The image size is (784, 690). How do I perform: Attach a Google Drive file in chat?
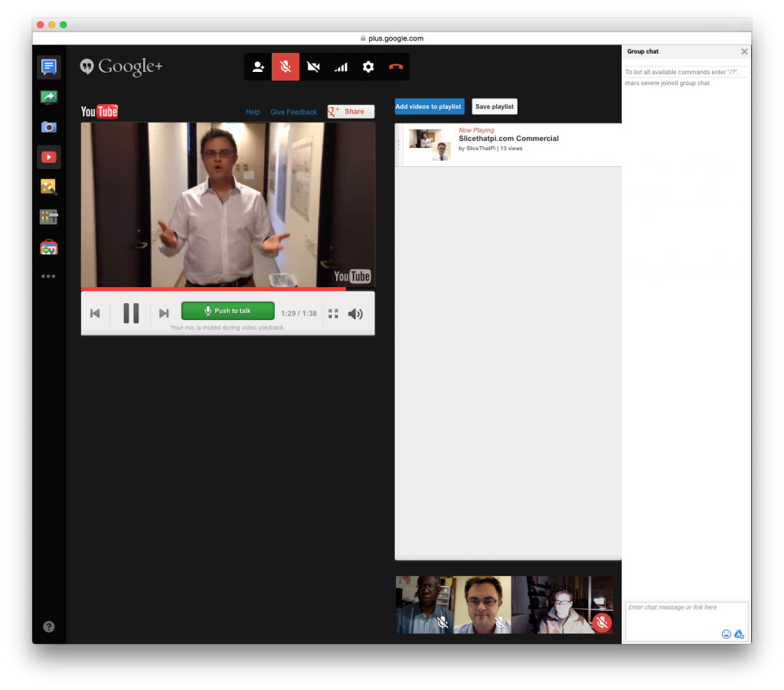(739, 634)
